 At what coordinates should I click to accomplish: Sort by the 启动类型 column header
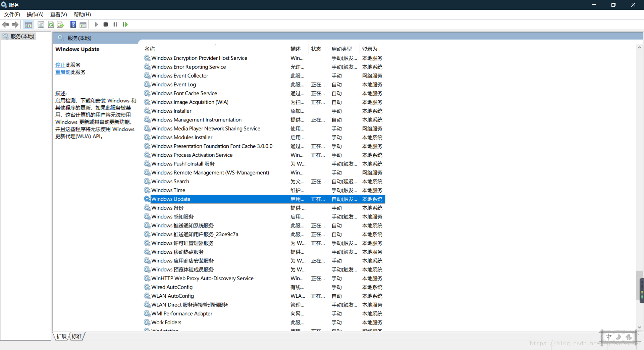[344, 49]
